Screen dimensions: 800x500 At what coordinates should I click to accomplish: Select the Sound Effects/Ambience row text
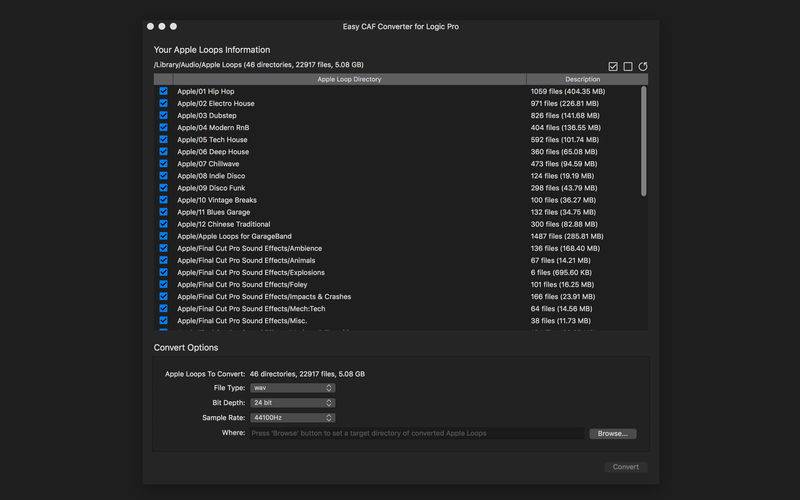249,248
